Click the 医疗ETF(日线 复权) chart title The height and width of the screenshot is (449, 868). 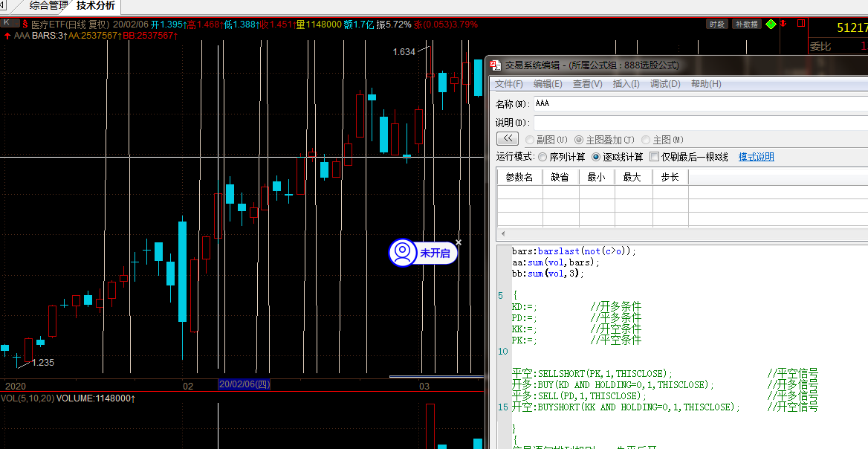point(71,25)
